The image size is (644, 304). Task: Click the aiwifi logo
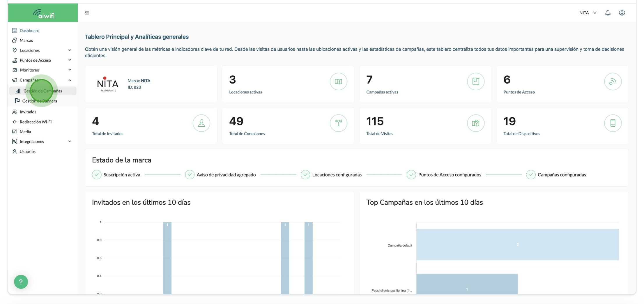coord(43,13)
